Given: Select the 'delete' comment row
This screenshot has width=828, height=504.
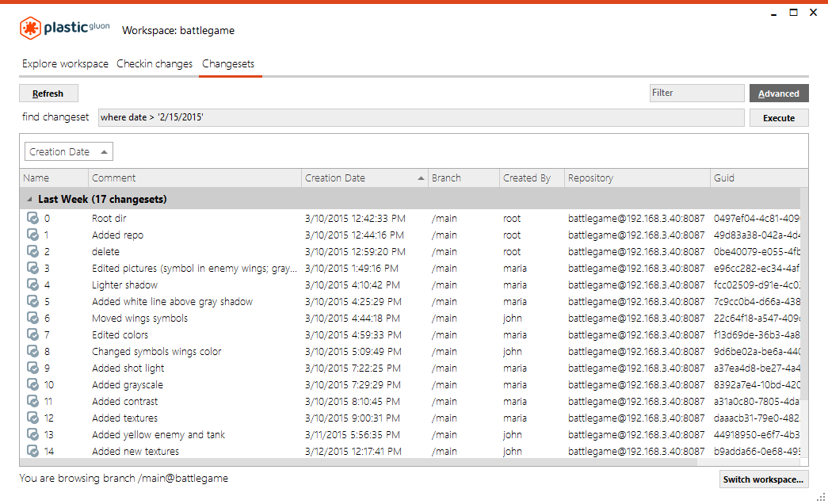Looking at the screenshot, I should pyautogui.click(x=105, y=251).
